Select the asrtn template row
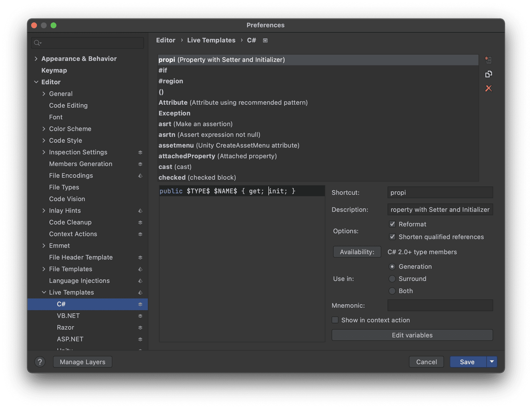Image resolution: width=532 pixels, height=409 pixels. click(318, 135)
